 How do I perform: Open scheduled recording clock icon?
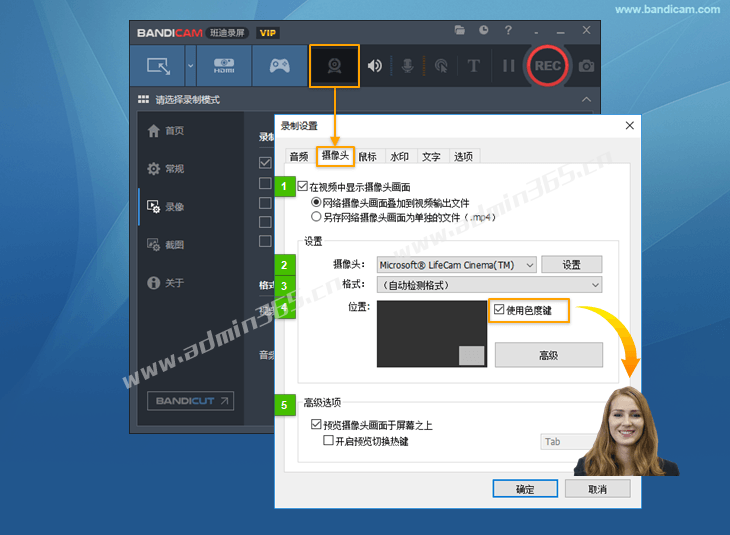(484, 30)
